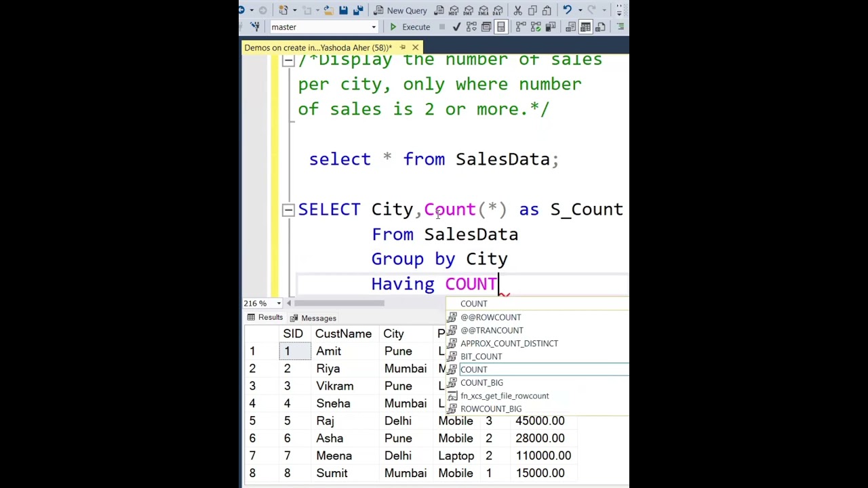Screen dimensions: 868x488
Task: Select row header number 5
Action: 260,421
